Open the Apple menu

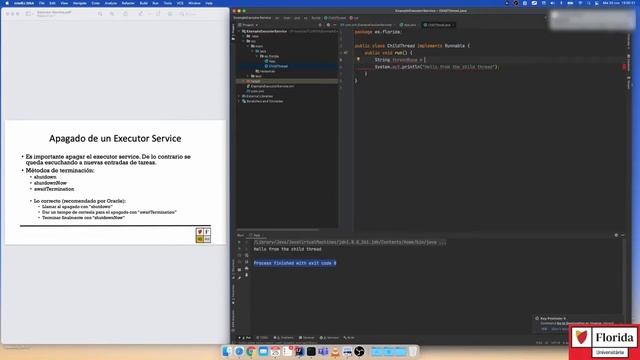tap(7, 3)
